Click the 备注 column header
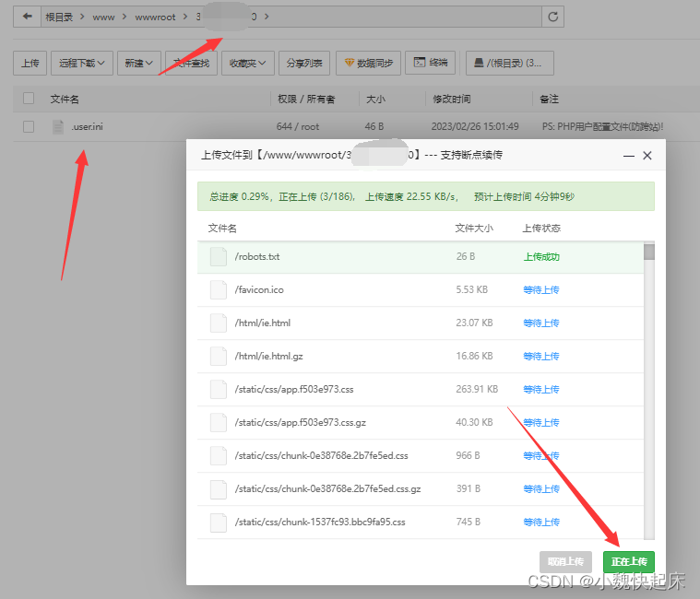The height and width of the screenshot is (599, 700). (549, 99)
